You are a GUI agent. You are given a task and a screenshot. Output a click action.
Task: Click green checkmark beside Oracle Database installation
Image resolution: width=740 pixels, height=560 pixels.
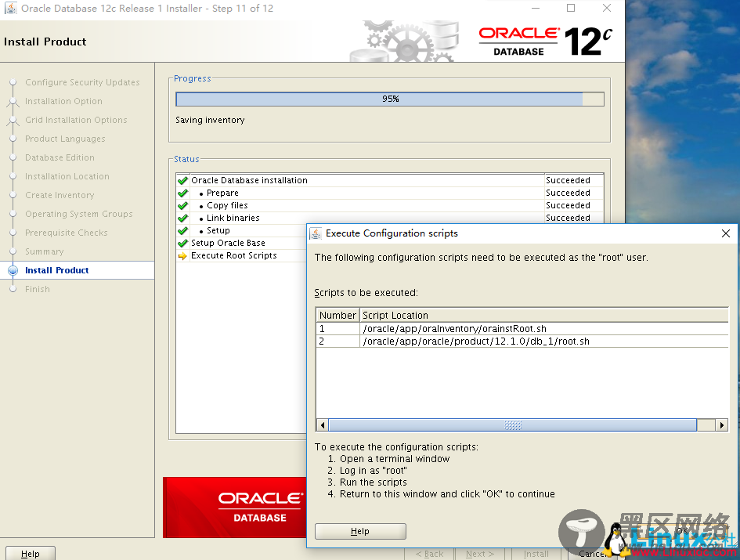click(182, 180)
